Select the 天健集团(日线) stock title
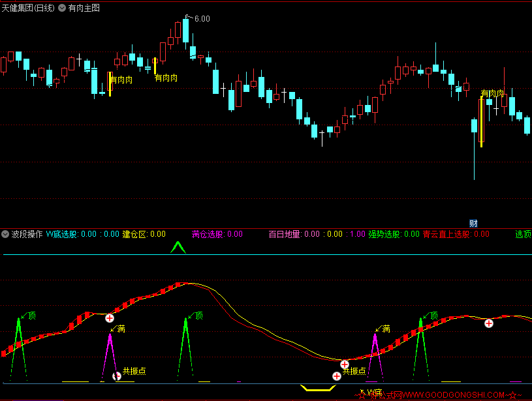Screen dimensions: 532x401 tap(28, 8)
